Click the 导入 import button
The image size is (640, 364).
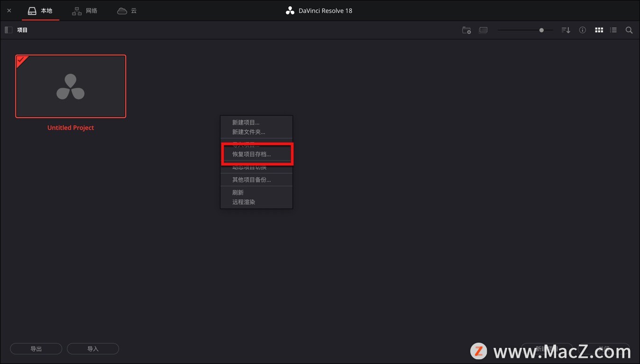pyautogui.click(x=93, y=349)
